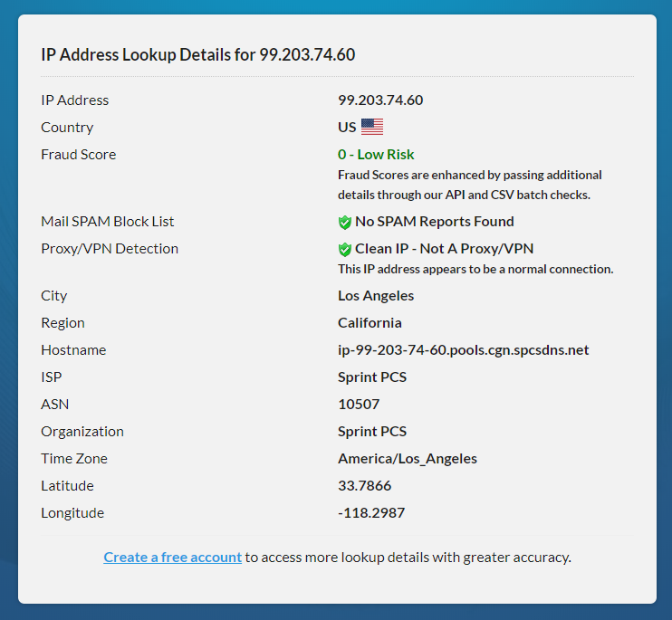Click the ISP value Sprint PCS
The image size is (672, 620).
click(x=372, y=377)
